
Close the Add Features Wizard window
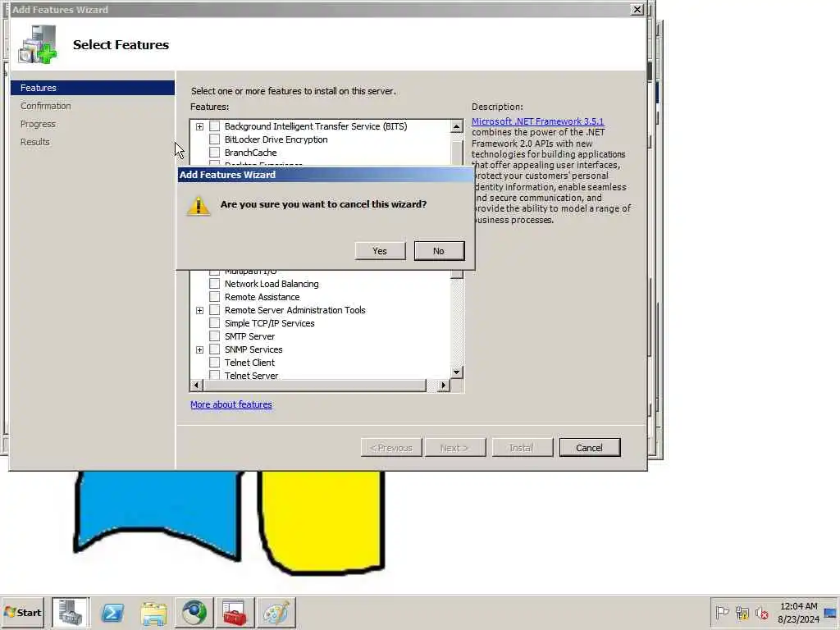pos(637,10)
